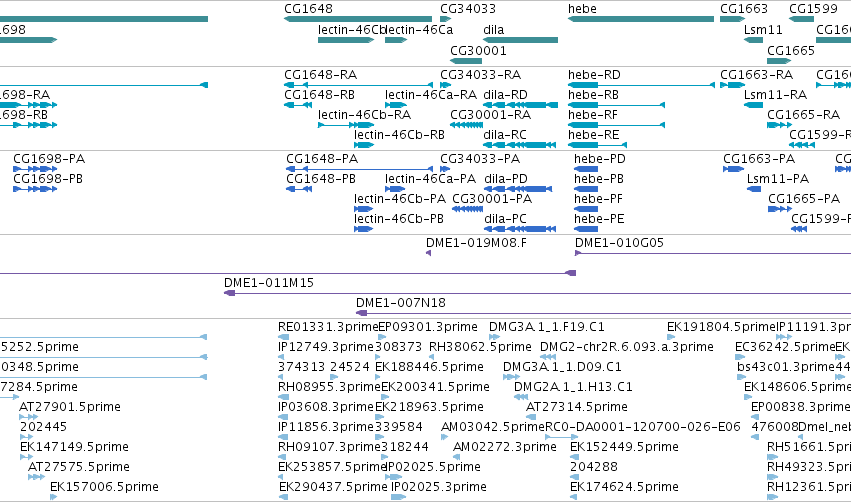Screen dimensions: 851x502
Task: Open EST EK174624.5prime
Action: pos(624,487)
